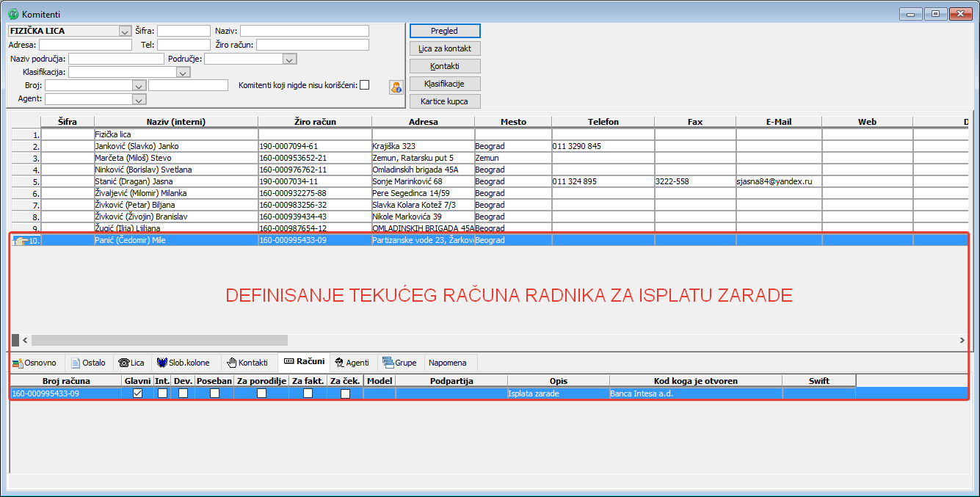Open the Slob.kolone tab
Screen dimensions: 980x497
click(183, 363)
